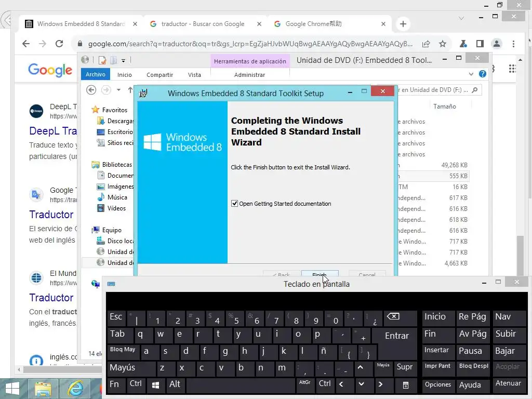The height and width of the screenshot is (399, 532).
Task: Open Internet Explorer from the taskbar
Action: [x=75, y=389]
